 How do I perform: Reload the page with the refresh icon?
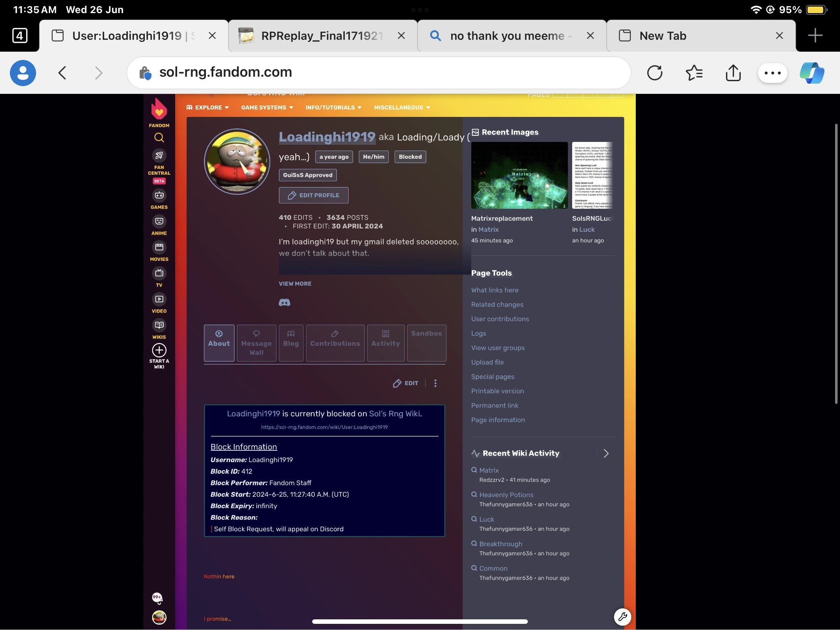coord(655,73)
